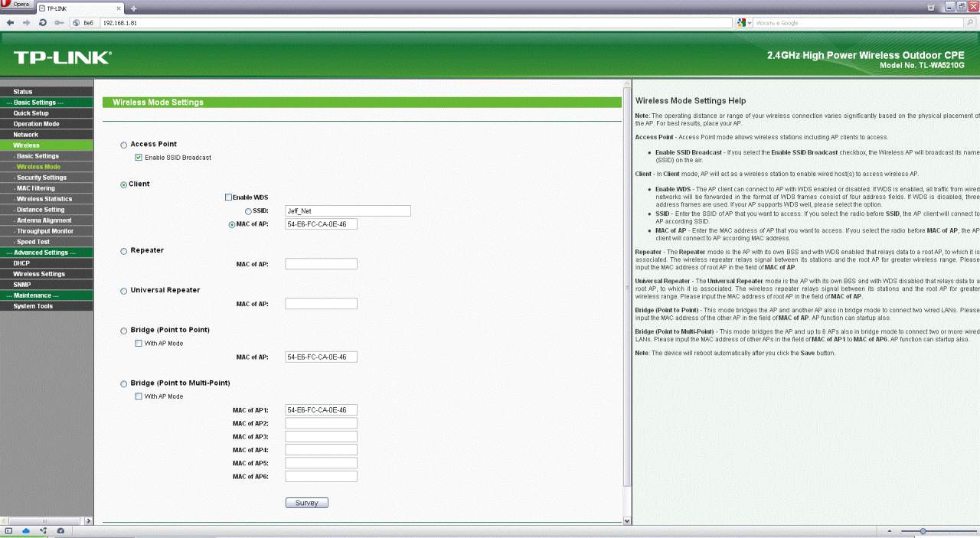Reload the page with the refresh icon

[43, 23]
